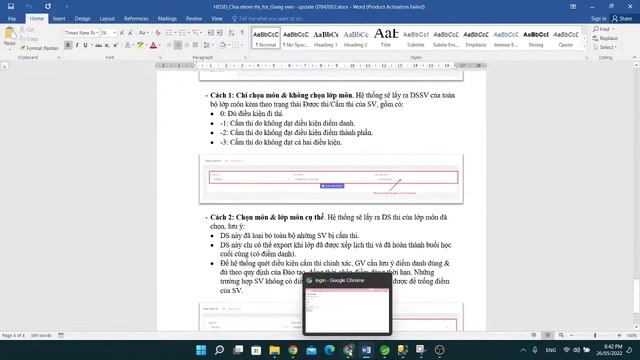Expand the Multilevel List dropdown
This screenshot has width=640, height=360.
[202, 33]
